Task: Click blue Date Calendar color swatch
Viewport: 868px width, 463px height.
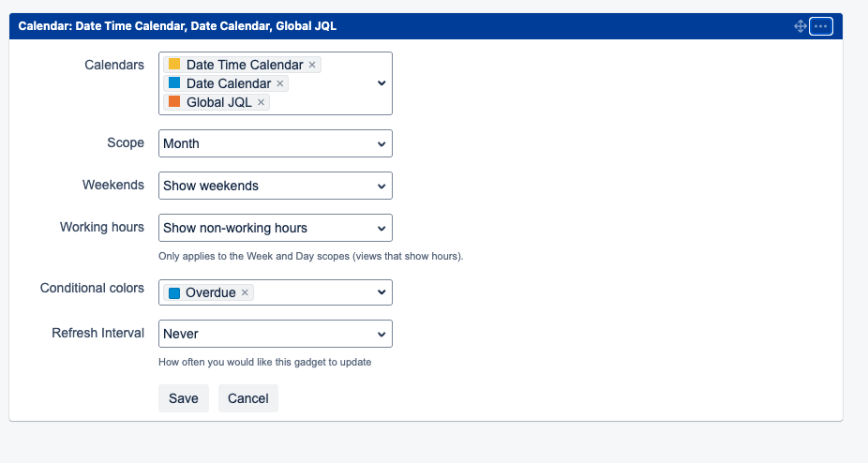Action: 174,83
